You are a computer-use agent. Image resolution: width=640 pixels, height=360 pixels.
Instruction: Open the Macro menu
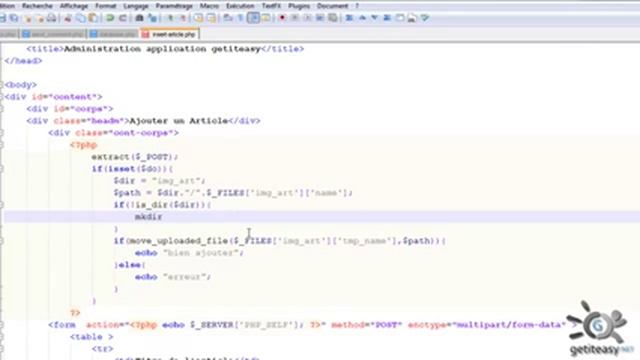[209, 6]
